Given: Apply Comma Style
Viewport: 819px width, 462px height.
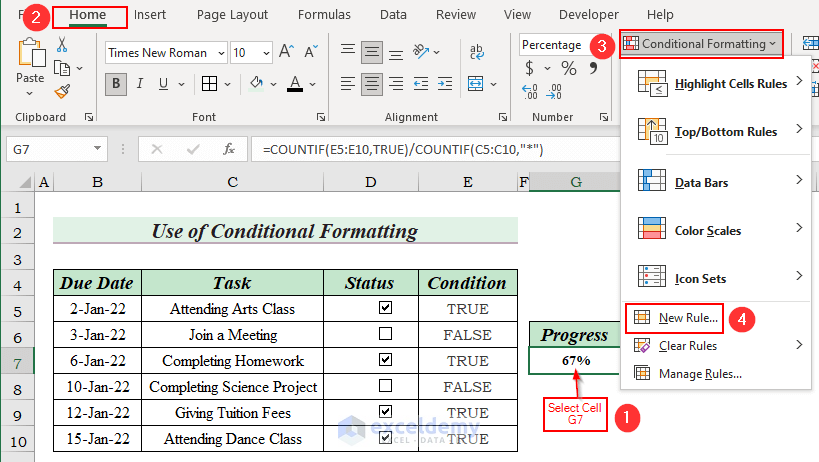Looking at the screenshot, I should tap(593, 68).
